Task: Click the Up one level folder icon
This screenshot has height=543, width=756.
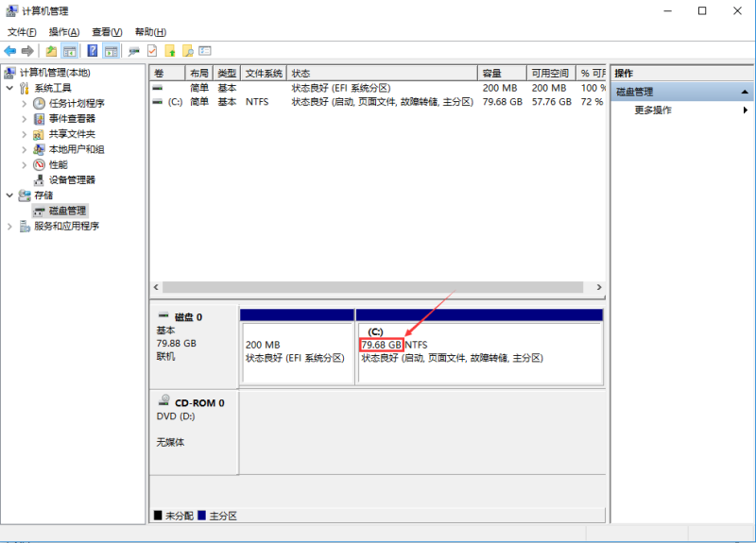Action: coord(51,51)
